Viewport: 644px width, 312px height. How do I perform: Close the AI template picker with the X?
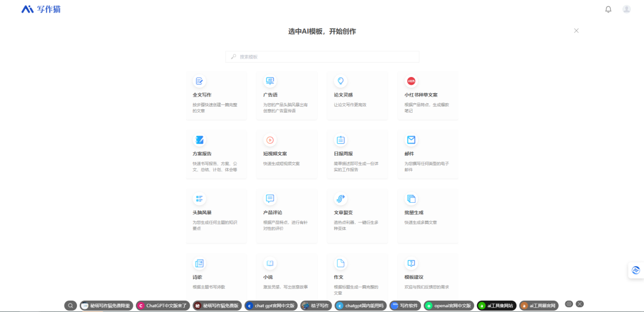pyautogui.click(x=576, y=30)
